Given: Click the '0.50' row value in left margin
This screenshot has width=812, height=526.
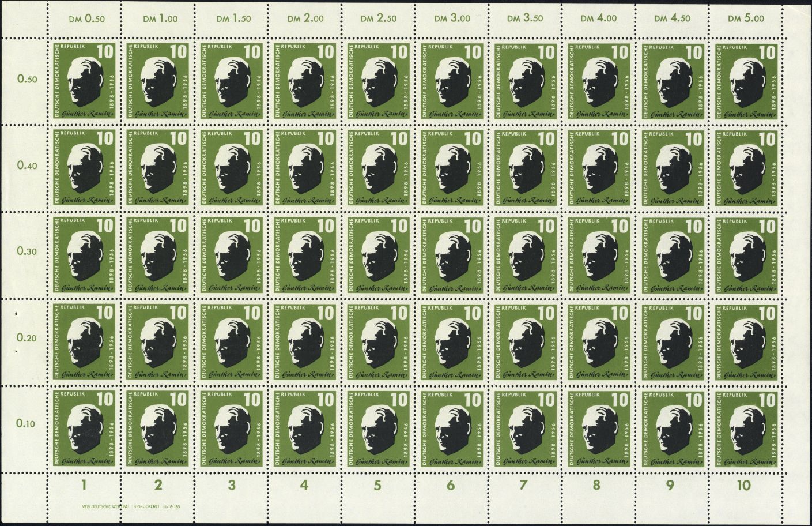Looking at the screenshot, I should point(27,79).
